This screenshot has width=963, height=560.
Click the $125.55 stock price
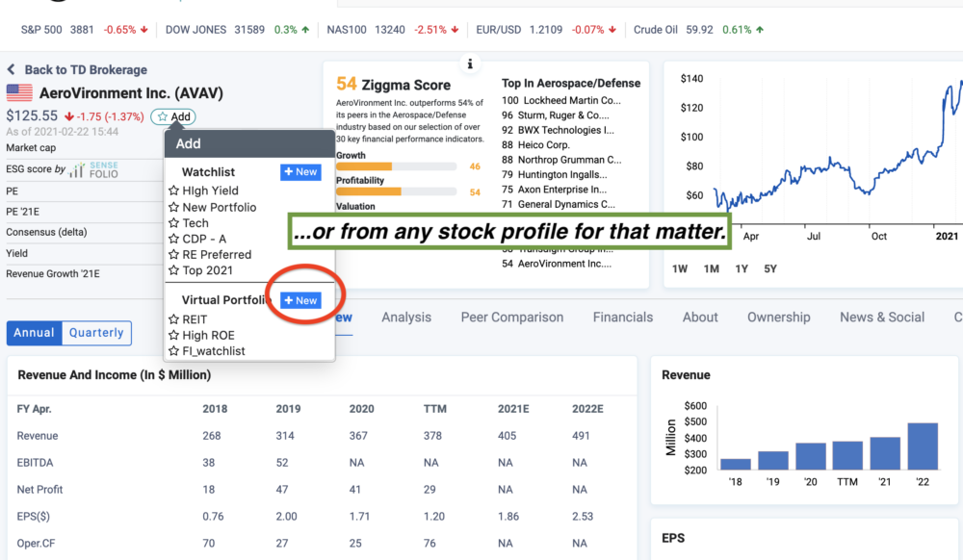[x=32, y=115]
